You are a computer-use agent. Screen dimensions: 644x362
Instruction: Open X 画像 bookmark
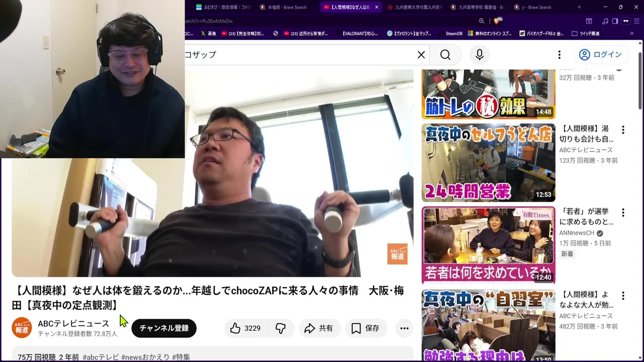pyautogui.click(x=208, y=34)
